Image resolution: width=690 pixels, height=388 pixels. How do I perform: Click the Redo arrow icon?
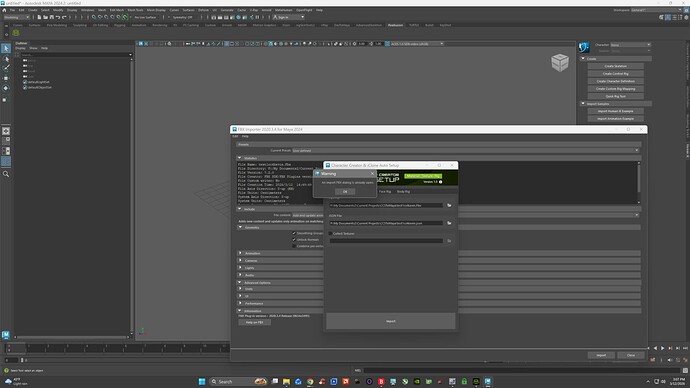coord(64,17)
